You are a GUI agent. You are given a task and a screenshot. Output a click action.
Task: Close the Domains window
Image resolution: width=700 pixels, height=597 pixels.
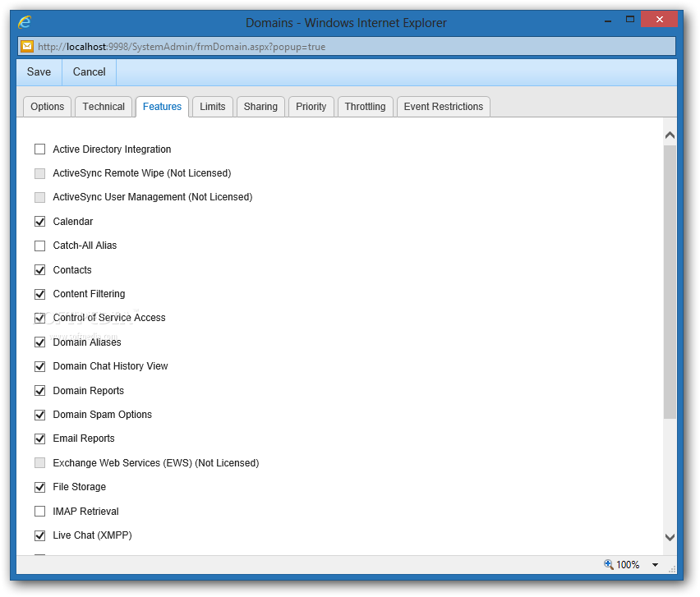point(660,19)
